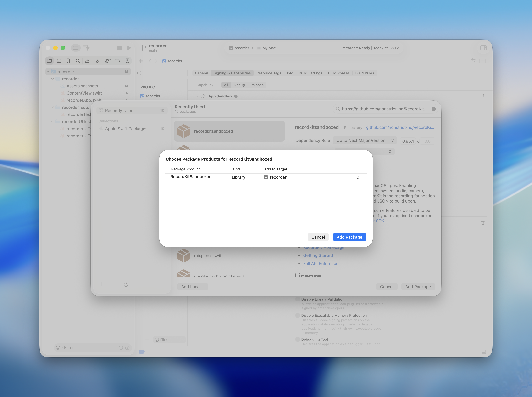Select ContentView.swift in the navigator
Viewport: 532px width, 397px height.
click(x=84, y=93)
